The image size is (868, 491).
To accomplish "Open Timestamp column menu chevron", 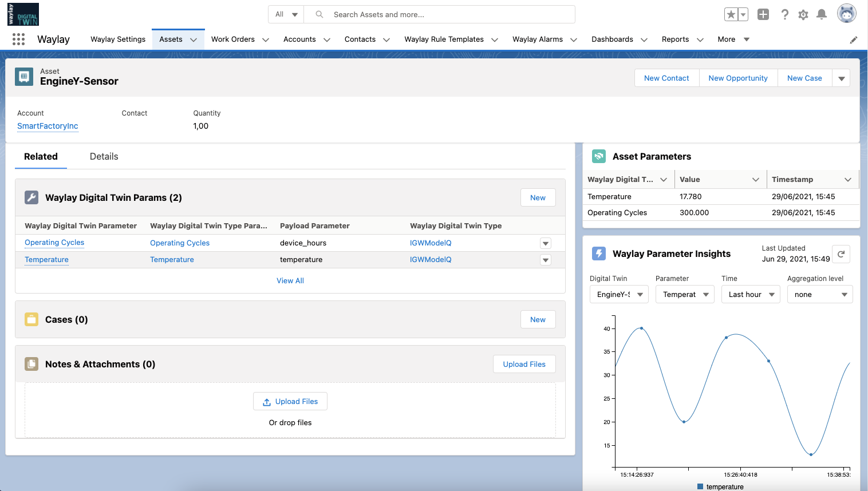I will [848, 179].
